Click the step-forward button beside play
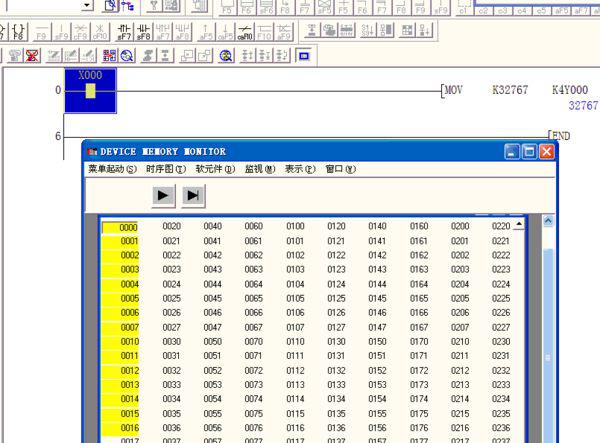This screenshot has height=443, width=600. [193, 195]
